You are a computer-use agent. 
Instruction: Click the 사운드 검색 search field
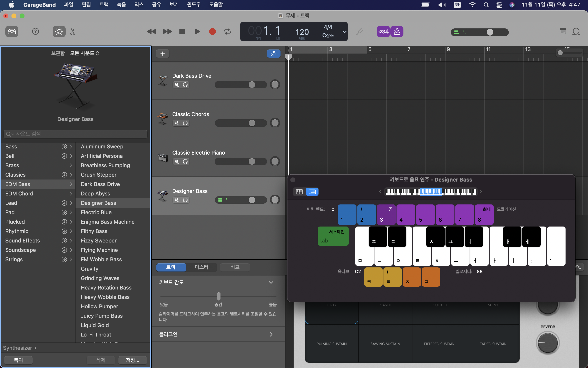click(x=76, y=134)
